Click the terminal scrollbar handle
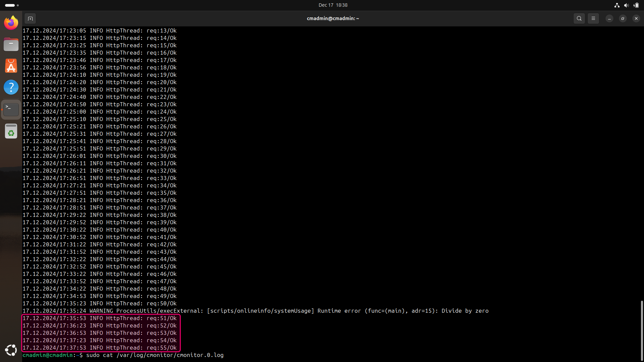The width and height of the screenshot is (644, 362). click(642, 330)
